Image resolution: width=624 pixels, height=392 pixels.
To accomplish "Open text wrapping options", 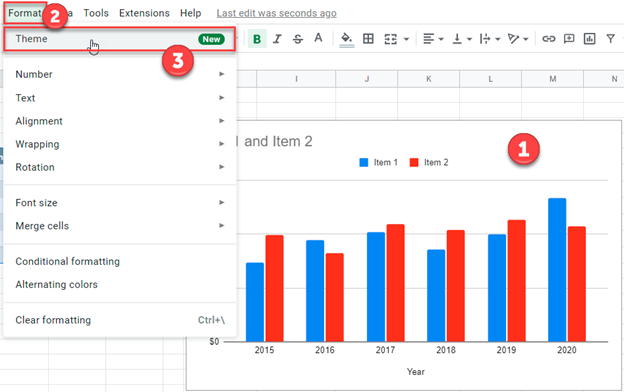I will [x=485, y=39].
